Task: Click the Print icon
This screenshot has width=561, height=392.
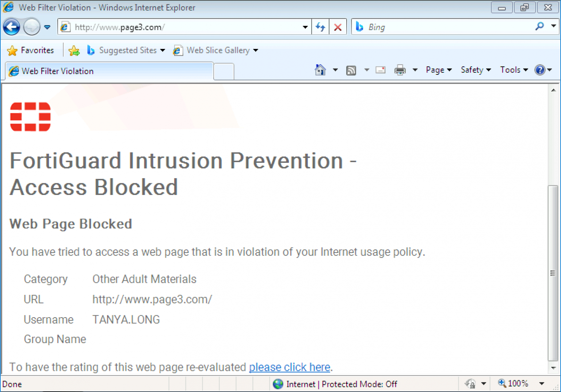Action: click(400, 70)
